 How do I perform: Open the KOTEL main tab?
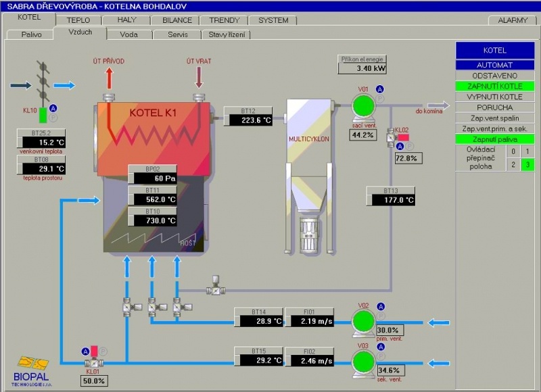click(x=29, y=18)
